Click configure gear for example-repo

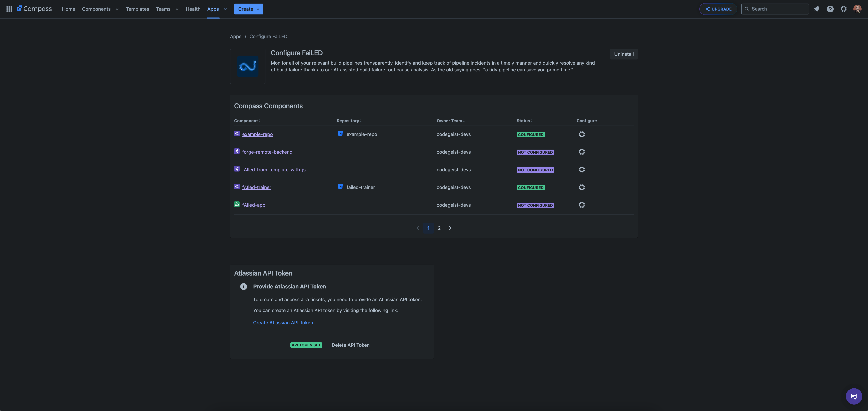582,134
